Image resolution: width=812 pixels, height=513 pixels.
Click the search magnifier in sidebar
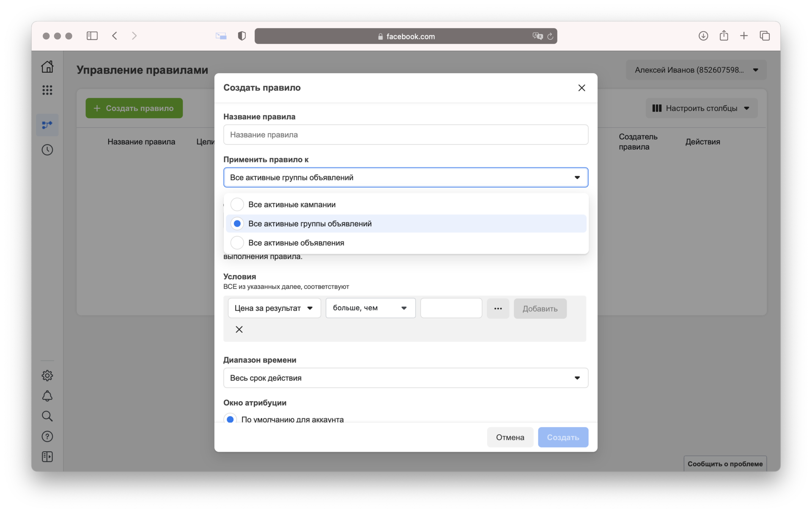tap(47, 416)
